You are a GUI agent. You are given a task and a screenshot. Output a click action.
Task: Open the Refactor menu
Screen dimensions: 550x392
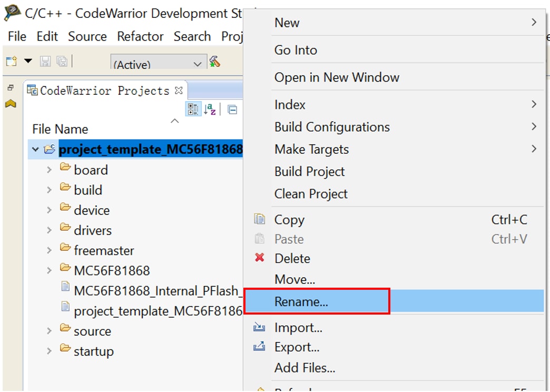140,36
